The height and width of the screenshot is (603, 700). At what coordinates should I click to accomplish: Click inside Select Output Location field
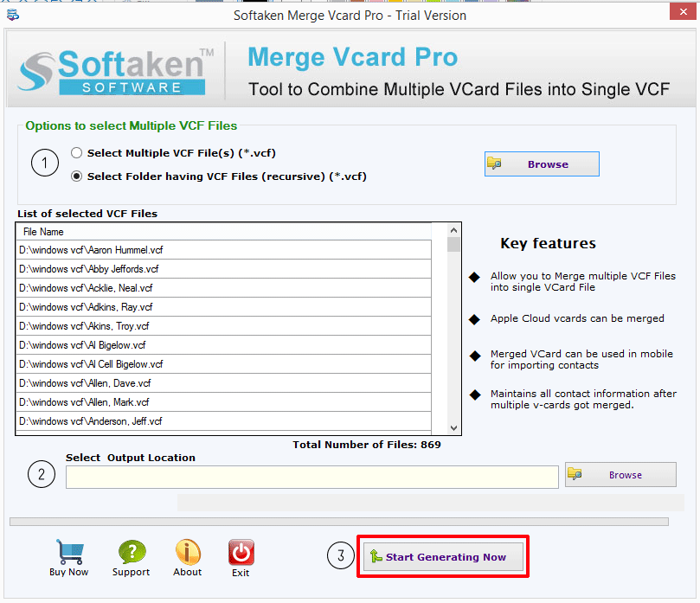[312, 478]
